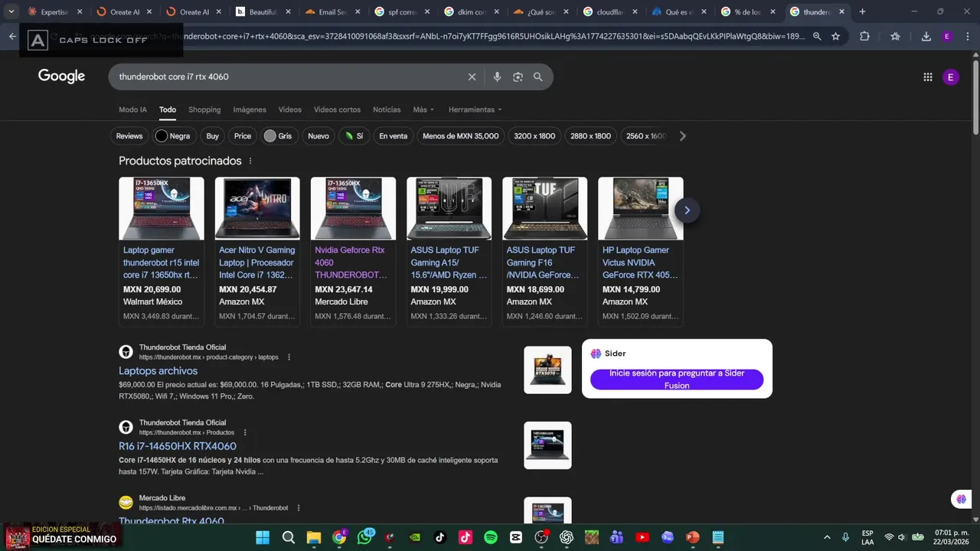Open the Walmart thunderobot r15 product listing
This screenshot has height=551, width=980.
tap(162, 252)
